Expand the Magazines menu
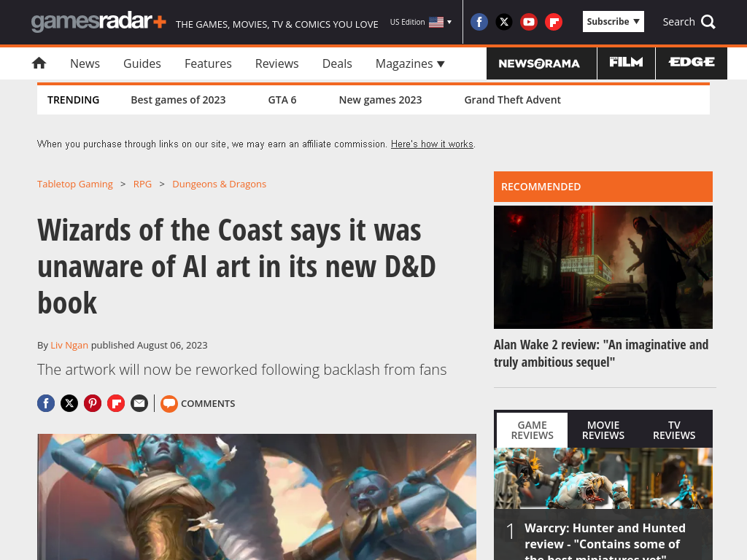Screen dimensions: 747x560 tap(410, 63)
